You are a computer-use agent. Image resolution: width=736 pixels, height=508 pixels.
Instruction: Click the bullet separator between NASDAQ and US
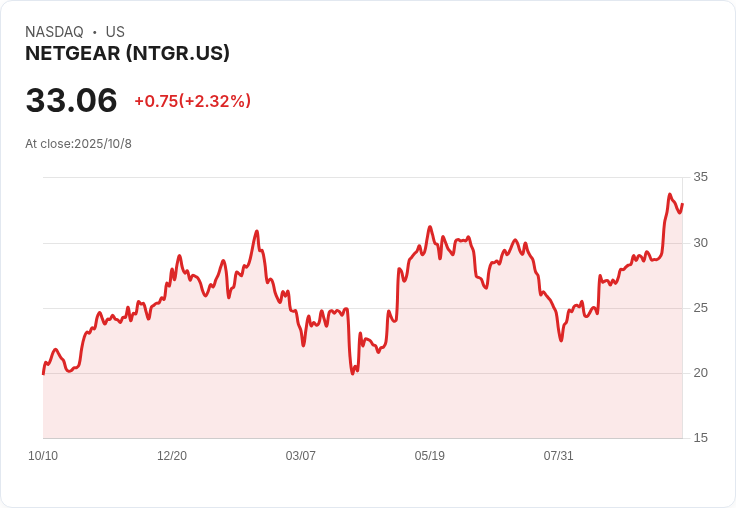coord(95,32)
